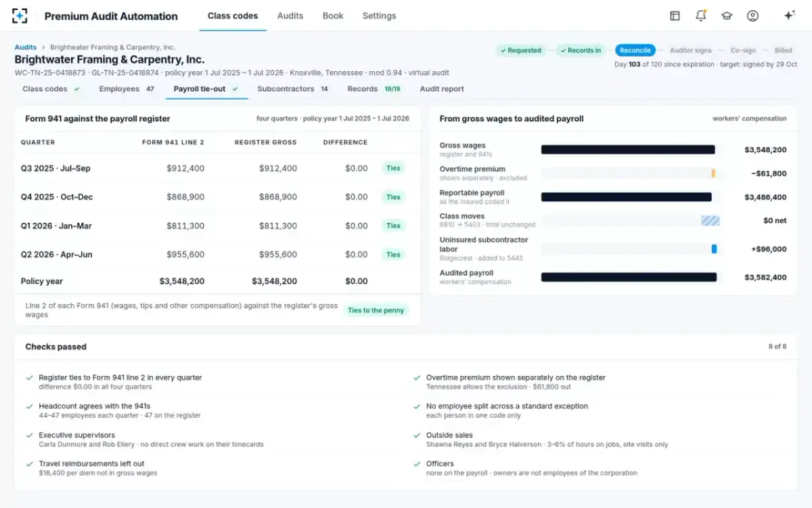Open the graduation cap learning icon

727,16
